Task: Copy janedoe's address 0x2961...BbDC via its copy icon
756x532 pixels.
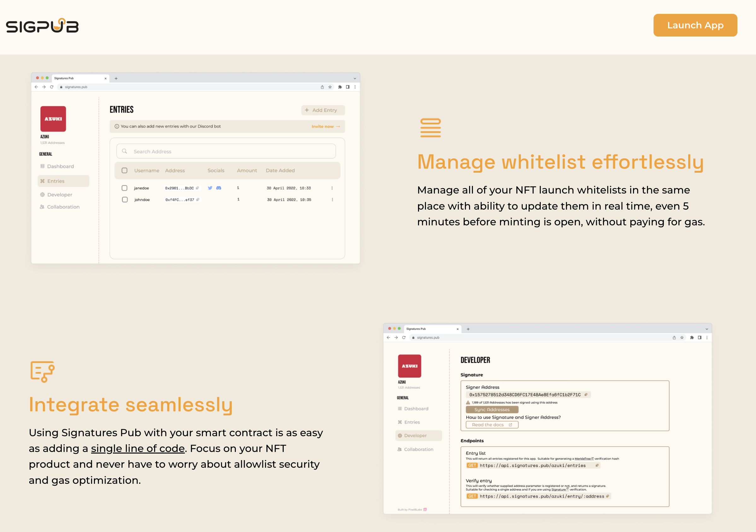Action: 197,188
